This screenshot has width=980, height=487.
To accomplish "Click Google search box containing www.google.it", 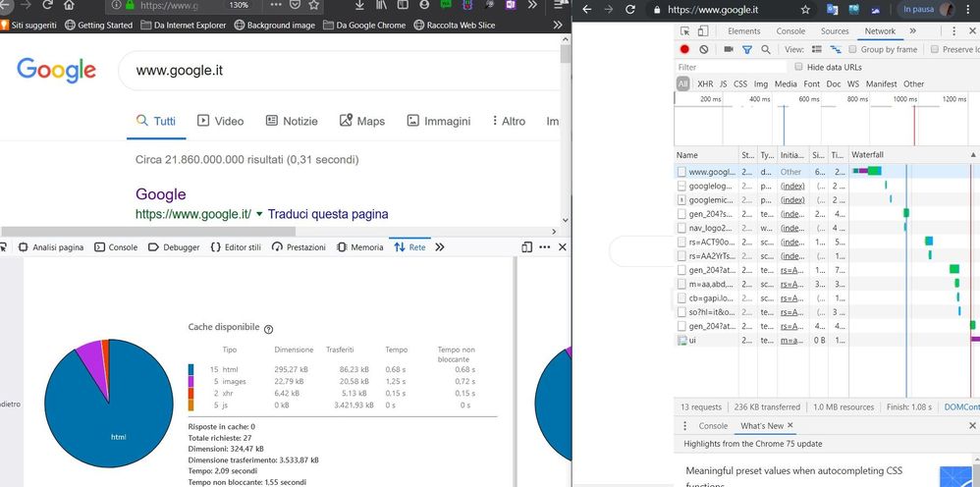I will click(341, 71).
